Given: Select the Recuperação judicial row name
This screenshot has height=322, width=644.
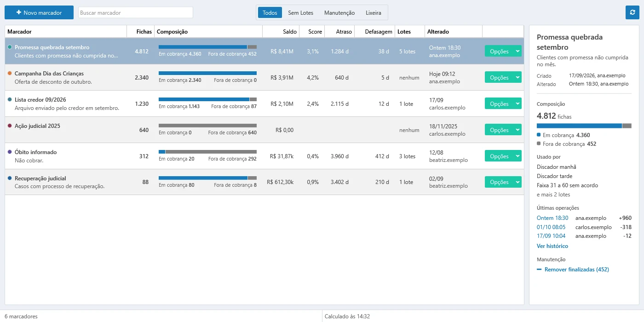Looking at the screenshot, I should coord(40,178).
